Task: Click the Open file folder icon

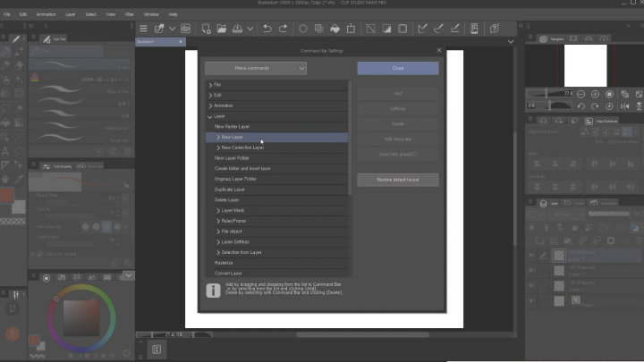Action: pos(222,29)
